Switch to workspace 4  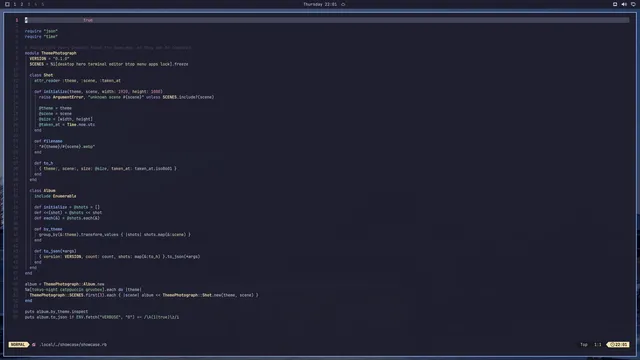coord(36,4)
